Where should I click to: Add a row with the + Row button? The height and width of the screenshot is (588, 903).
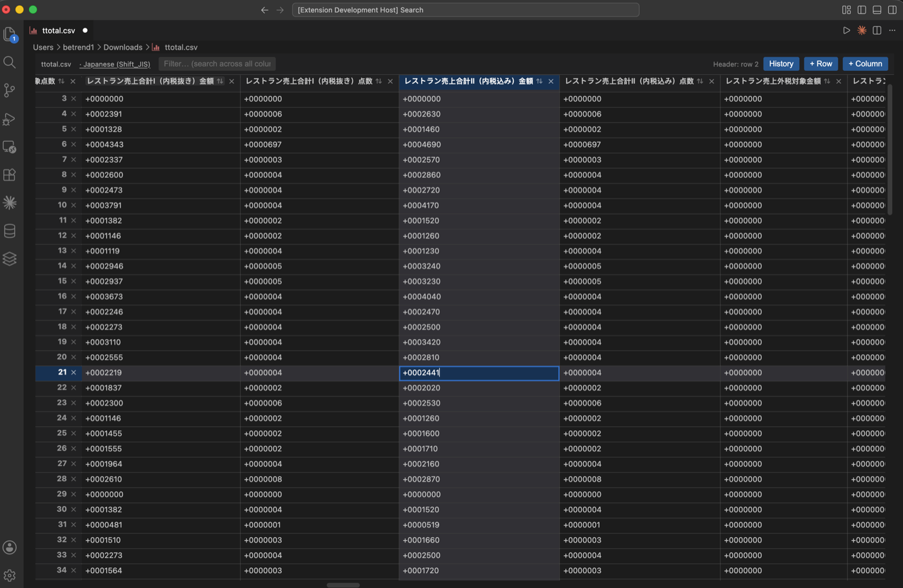tap(820, 64)
